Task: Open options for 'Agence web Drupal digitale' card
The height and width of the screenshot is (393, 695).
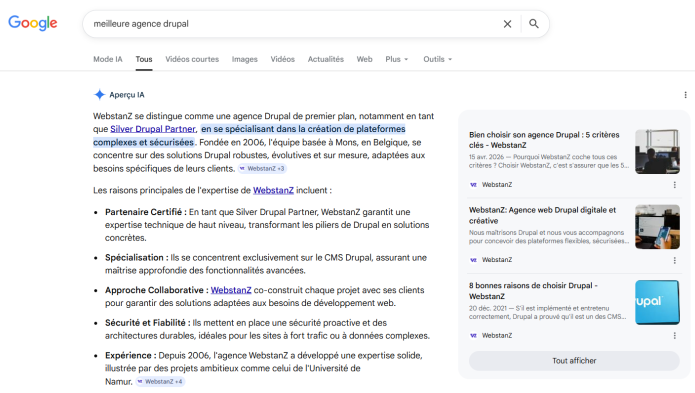Action: coord(675,260)
